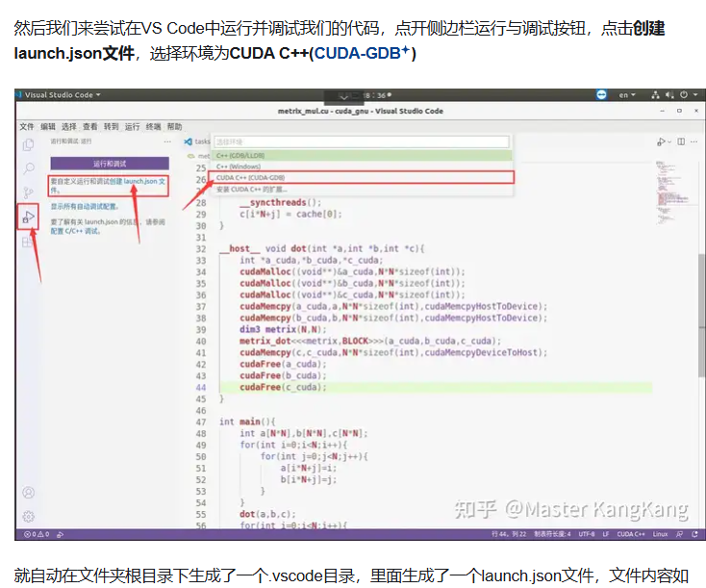Viewport: 706px width, 588px height.
Task: Click the 显示所有自动调试配置 link
Action: (85, 206)
